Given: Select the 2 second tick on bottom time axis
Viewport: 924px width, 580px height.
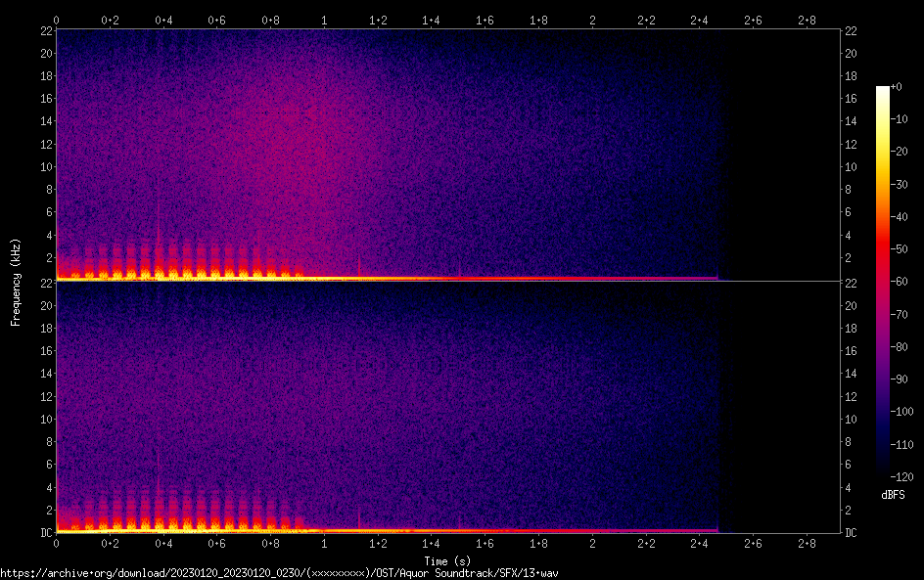Looking at the screenshot, I should (x=592, y=543).
